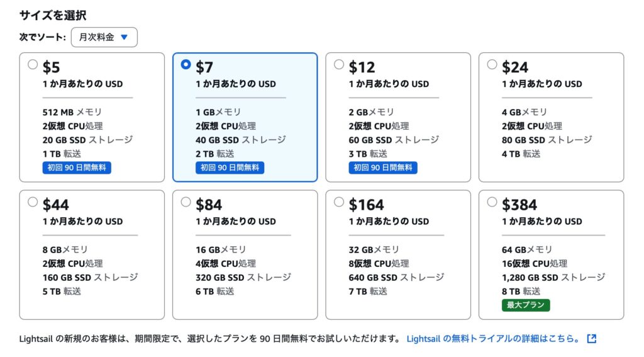Choose the $12 per month plan radio button

(339, 65)
